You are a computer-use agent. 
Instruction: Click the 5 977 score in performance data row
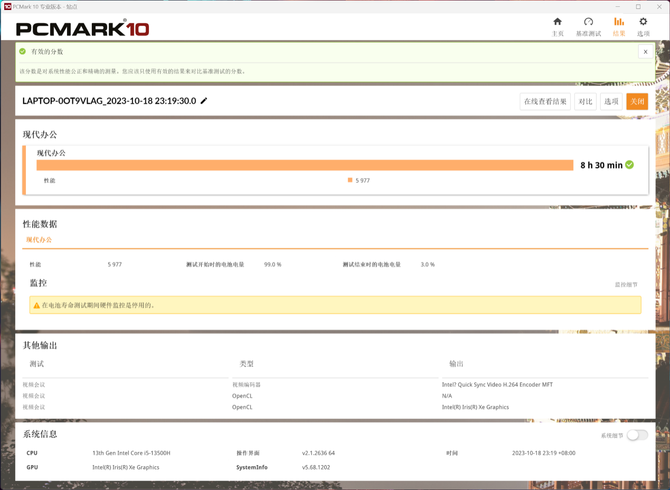coord(115,264)
